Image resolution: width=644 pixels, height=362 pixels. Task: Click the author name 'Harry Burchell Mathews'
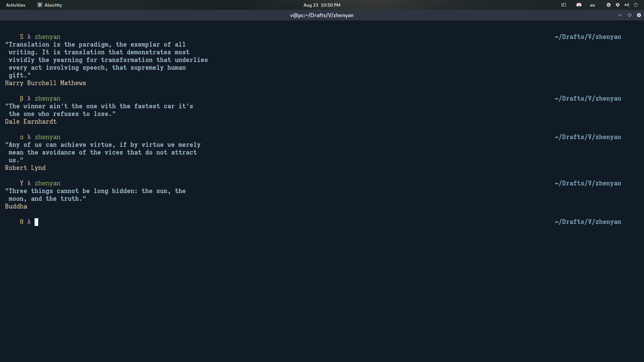click(46, 83)
